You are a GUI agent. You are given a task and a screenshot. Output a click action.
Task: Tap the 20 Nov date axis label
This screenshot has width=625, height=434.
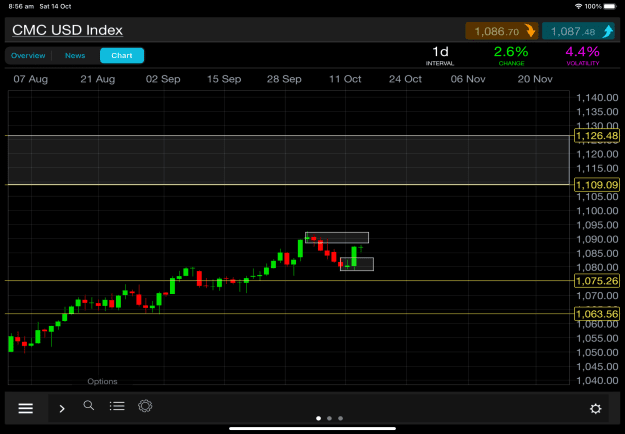point(535,79)
